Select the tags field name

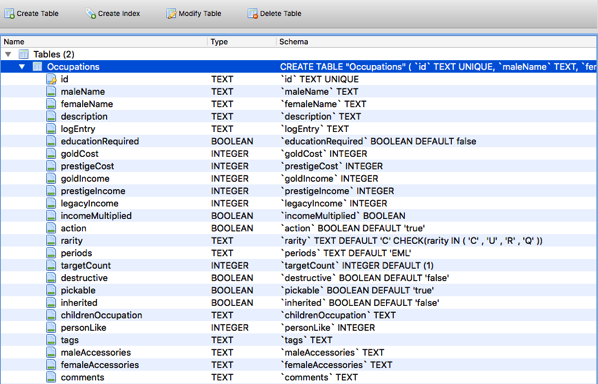tap(70, 340)
